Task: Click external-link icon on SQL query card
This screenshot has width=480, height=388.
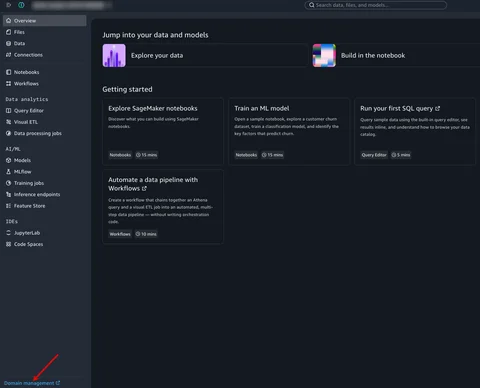Action: pyautogui.click(x=438, y=108)
